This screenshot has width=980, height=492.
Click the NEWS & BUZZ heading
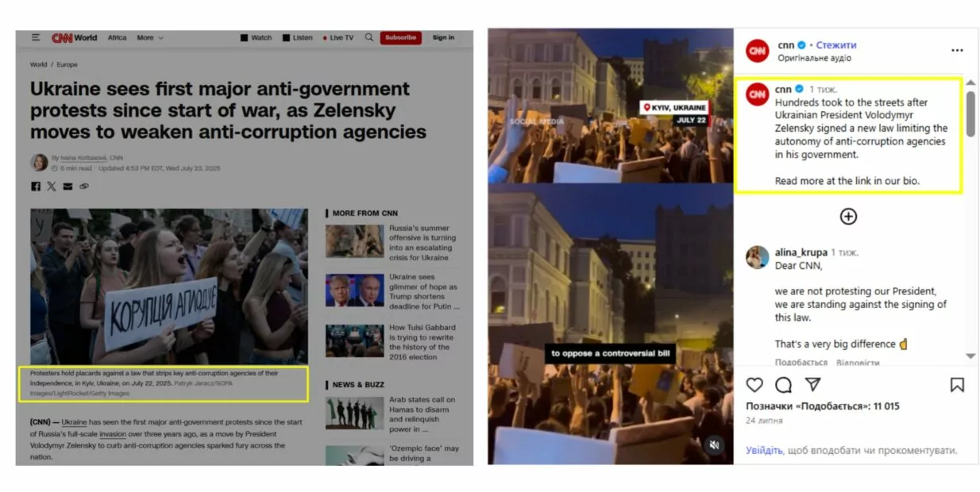tap(358, 384)
